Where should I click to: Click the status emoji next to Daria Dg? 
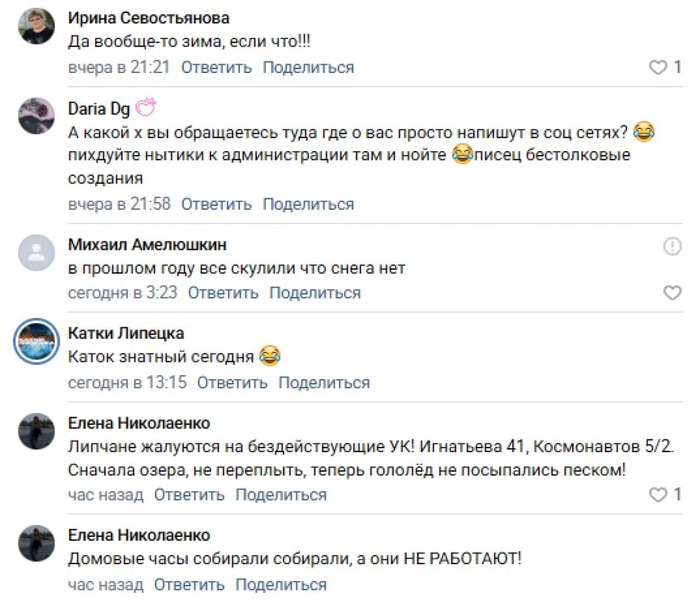pyautogui.click(x=146, y=108)
